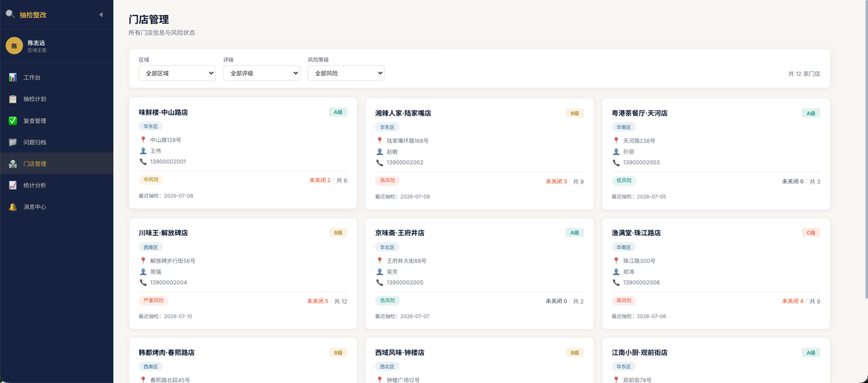Go to 工作台 in sidebar
868x383 pixels.
tap(56, 77)
